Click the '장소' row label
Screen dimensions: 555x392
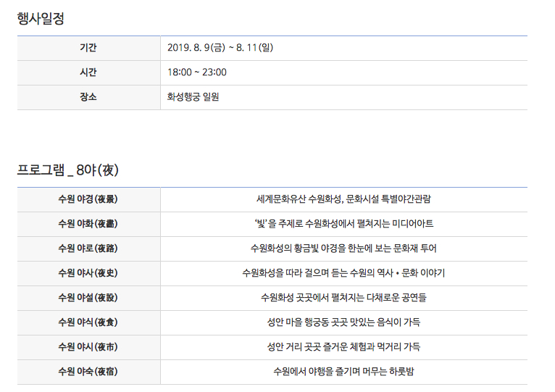coord(88,97)
